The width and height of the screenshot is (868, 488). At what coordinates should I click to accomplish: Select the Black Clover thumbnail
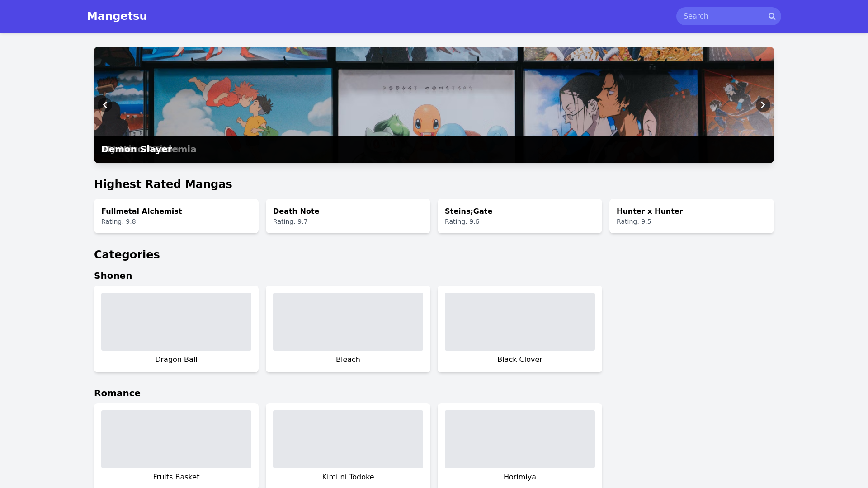point(520,322)
